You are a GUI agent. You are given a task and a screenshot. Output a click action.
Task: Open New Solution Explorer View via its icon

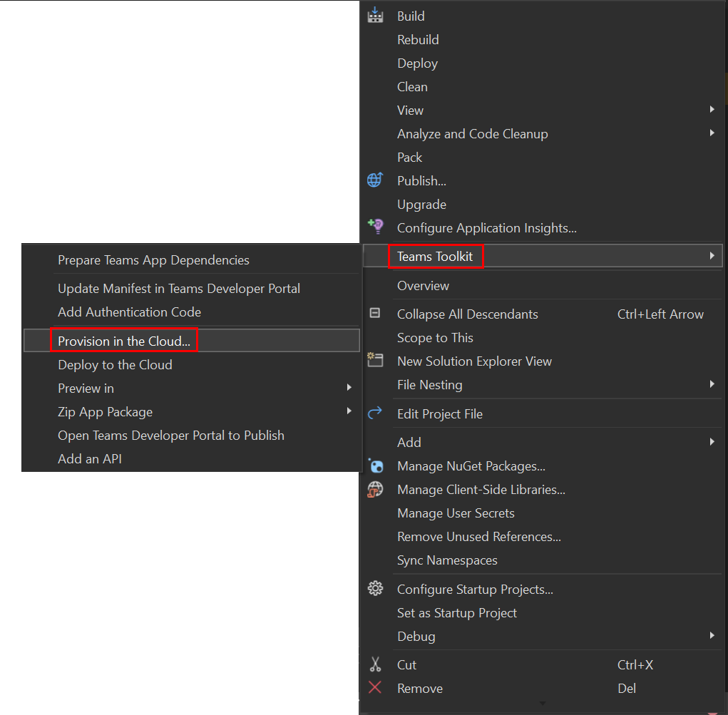click(376, 360)
